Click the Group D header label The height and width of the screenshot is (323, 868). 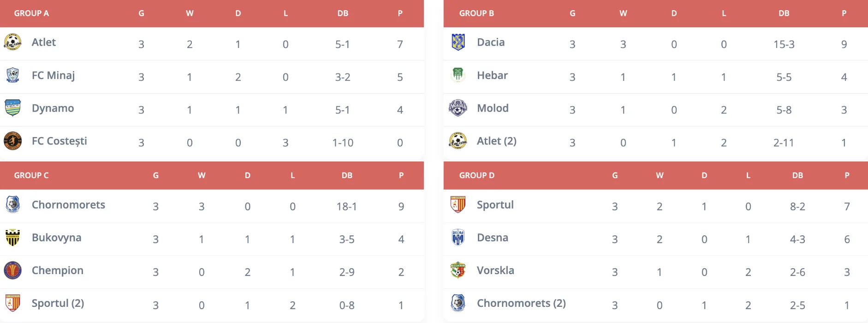[476, 175]
